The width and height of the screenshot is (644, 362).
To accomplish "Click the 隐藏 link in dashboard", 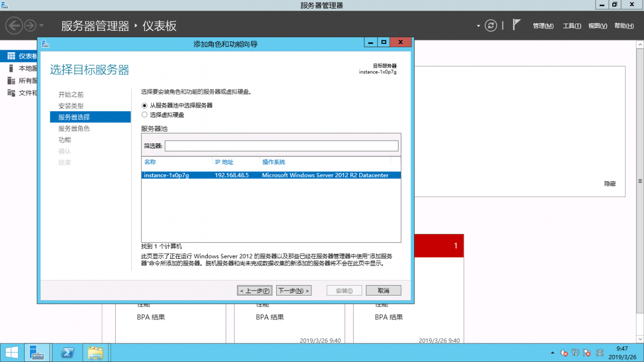I will pos(610,184).
